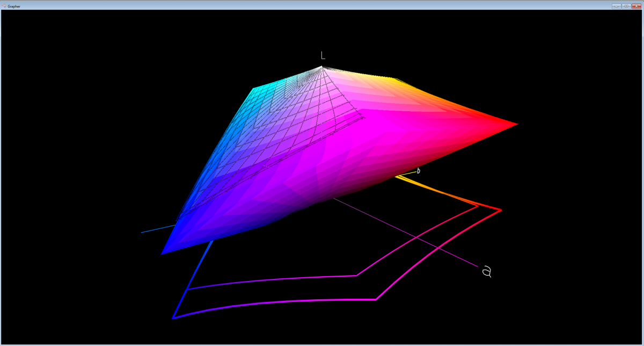
Task: Minimize the Grapher window
Action: tap(616, 5)
